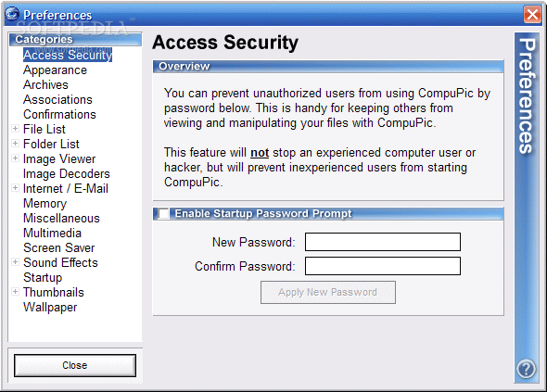The image size is (547, 392).
Task: Click the Close button
Action: click(x=75, y=365)
